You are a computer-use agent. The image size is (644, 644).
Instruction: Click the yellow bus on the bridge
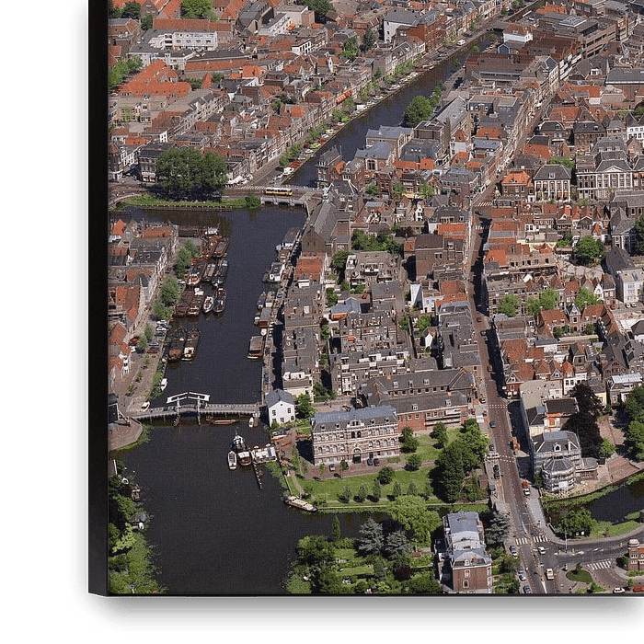pyautogui.click(x=278, y=191)
